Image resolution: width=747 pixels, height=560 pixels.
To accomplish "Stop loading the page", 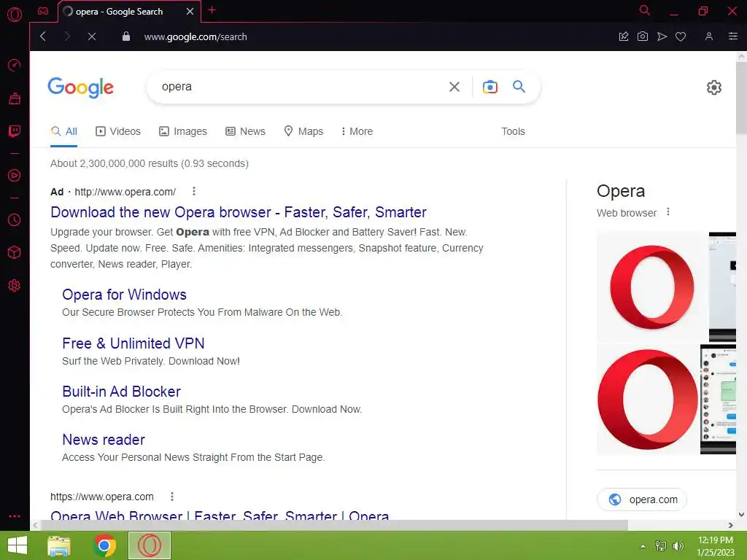I will tap(92, 36).
